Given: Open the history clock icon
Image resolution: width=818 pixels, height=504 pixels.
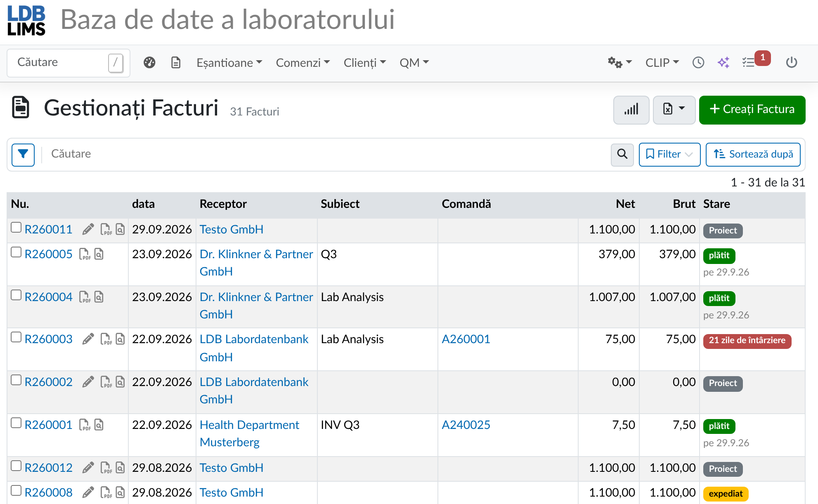Looking at the screenshot, I should click(698, 63).
